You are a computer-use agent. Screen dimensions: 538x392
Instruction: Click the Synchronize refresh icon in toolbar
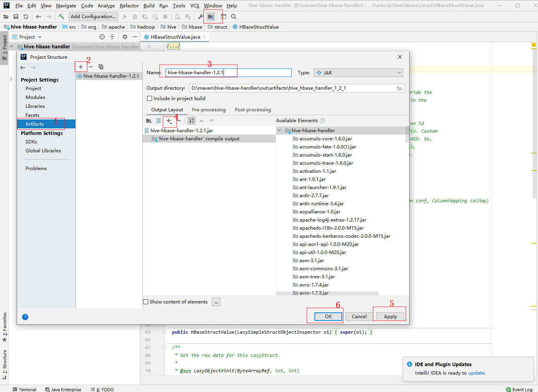coord(26,17)
